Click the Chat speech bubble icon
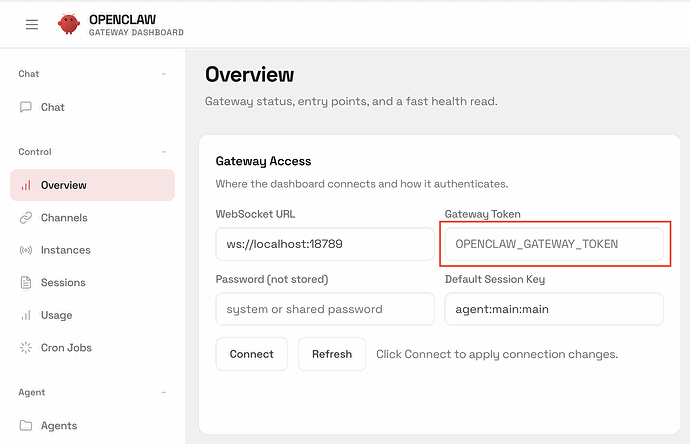The width and height of the screenshot is (690, 444). pyautogui.click(x=26, y=107)
